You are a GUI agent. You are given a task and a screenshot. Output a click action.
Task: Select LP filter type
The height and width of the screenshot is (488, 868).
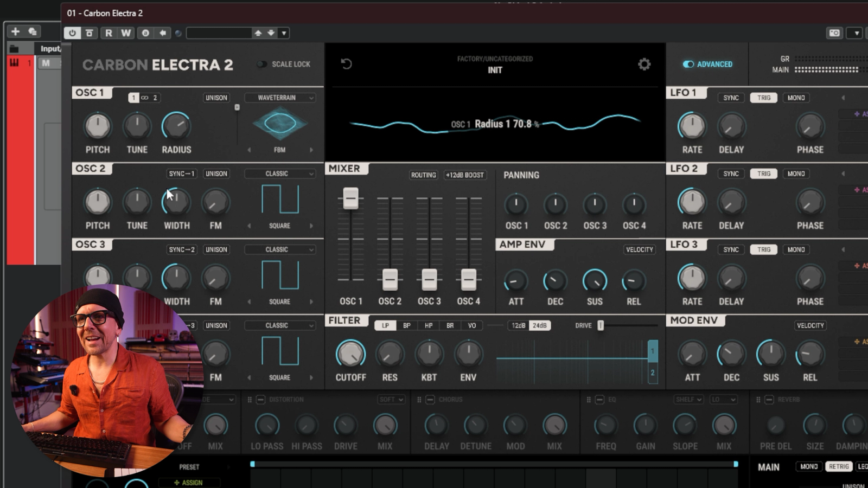[x=385, y=325]
